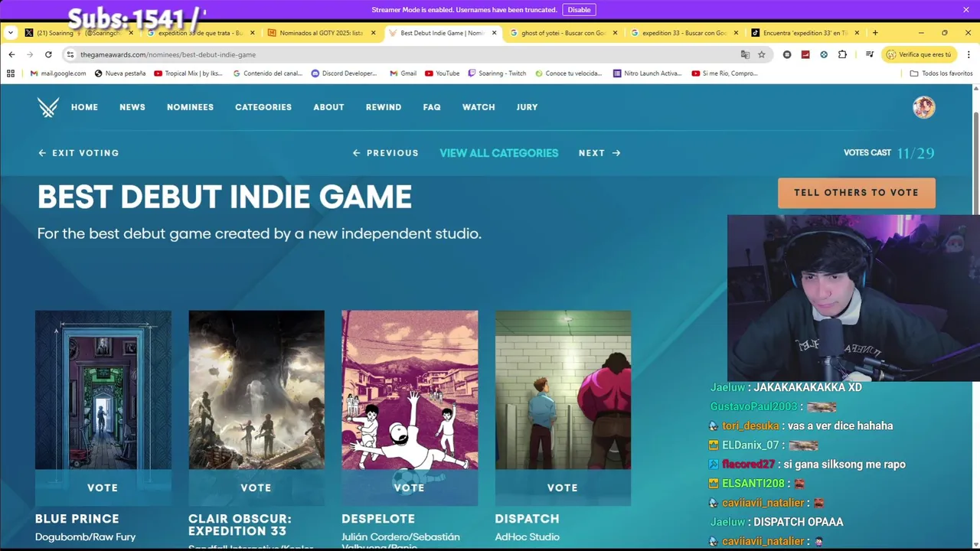The image size is (980, 551).
Task: Click the translate page icon
Action: (x=745, y=54)
